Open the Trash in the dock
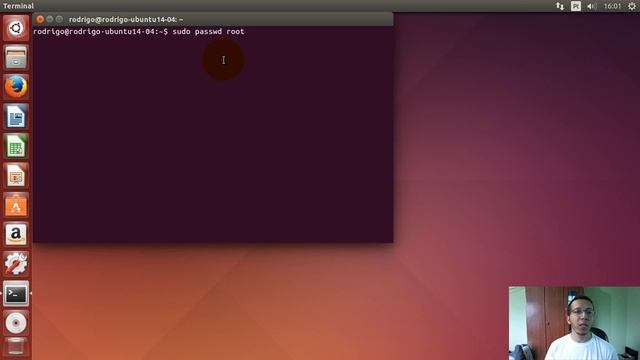Screen dimensions: 640x360 point(16,347)
